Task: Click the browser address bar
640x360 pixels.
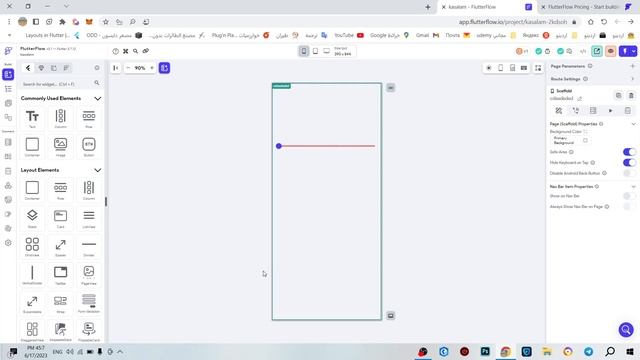Action: [x=513, y=22]
